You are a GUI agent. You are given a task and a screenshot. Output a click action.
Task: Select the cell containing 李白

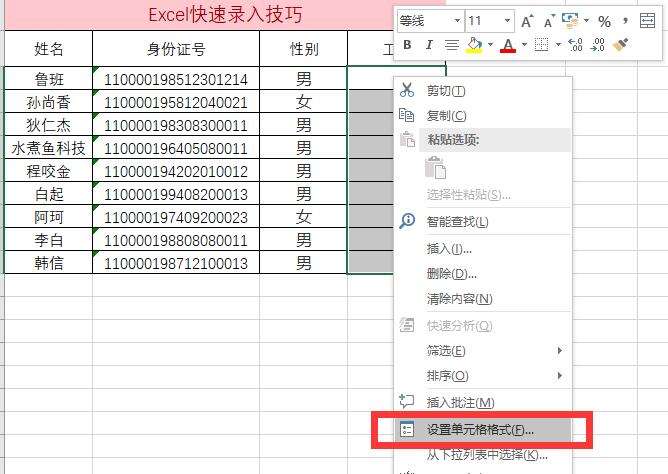tap(49, 239)
